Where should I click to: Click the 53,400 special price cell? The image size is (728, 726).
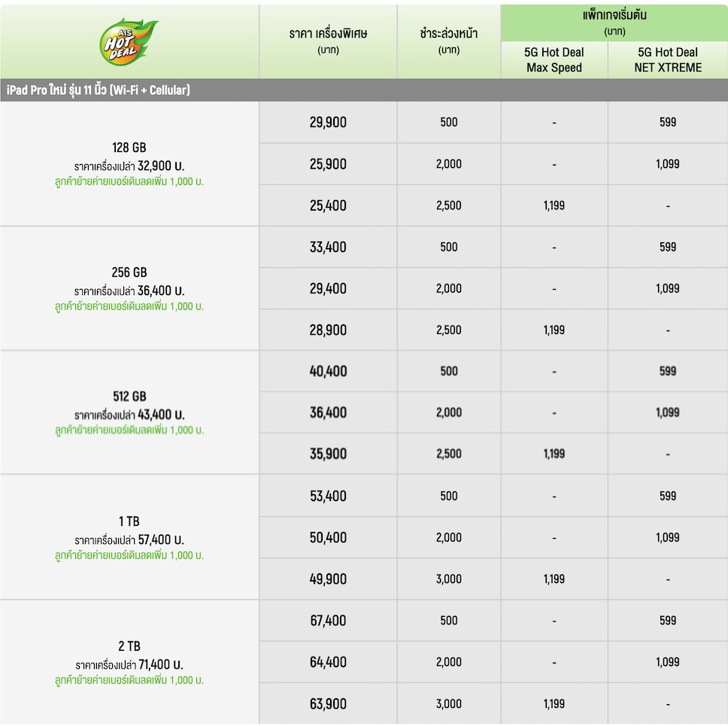coord(328,496)
